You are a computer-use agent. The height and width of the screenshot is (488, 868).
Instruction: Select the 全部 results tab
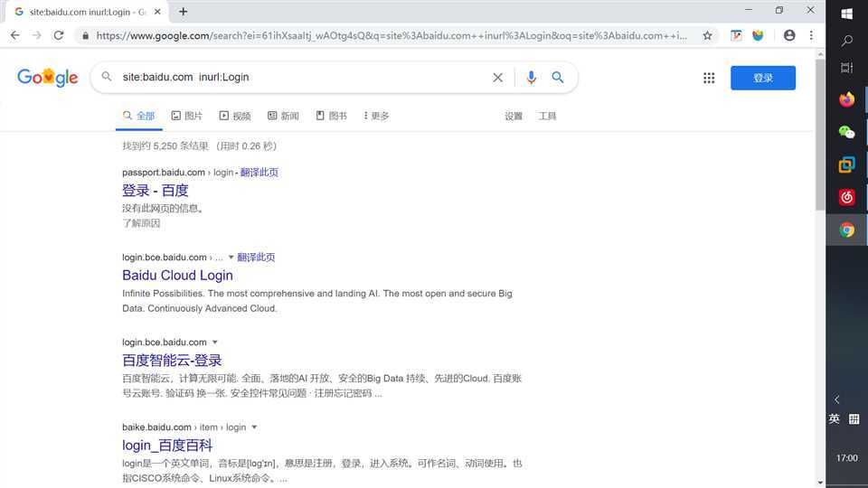tap(139, 116)
